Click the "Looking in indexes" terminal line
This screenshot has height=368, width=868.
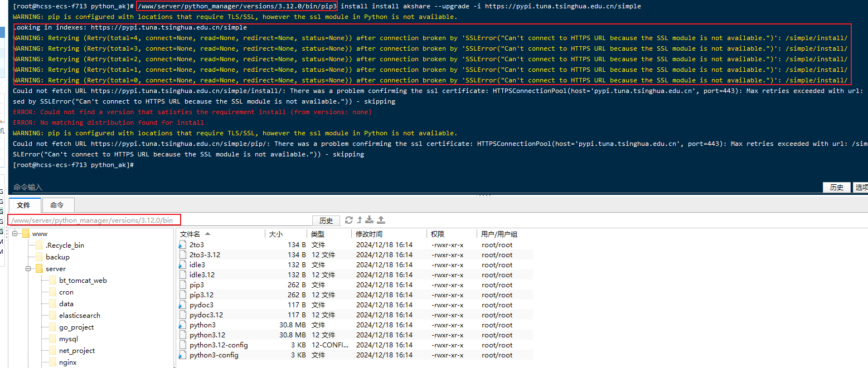(x=130, y=27)
